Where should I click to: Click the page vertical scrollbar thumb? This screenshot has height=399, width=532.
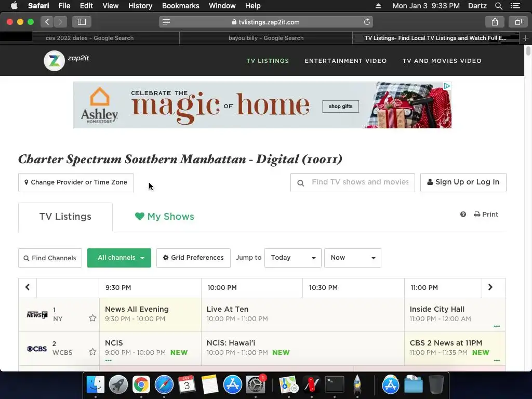(x=528, y=51)
